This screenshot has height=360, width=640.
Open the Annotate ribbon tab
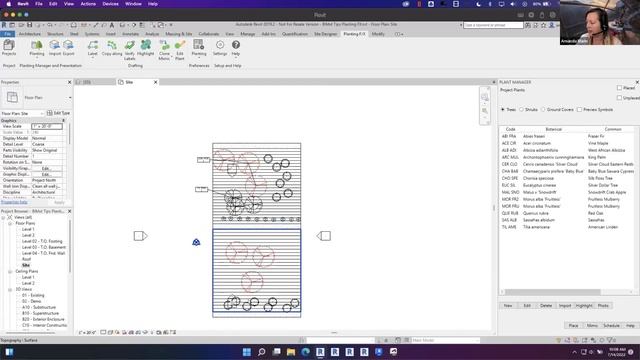[130, 34]
